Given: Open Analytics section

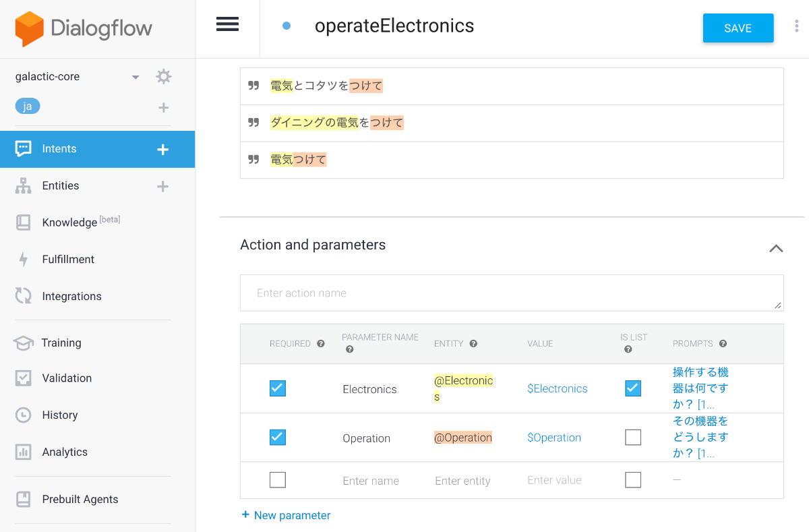Looking at the screenshot, I should pyautogui.click(x=65, y=452).
